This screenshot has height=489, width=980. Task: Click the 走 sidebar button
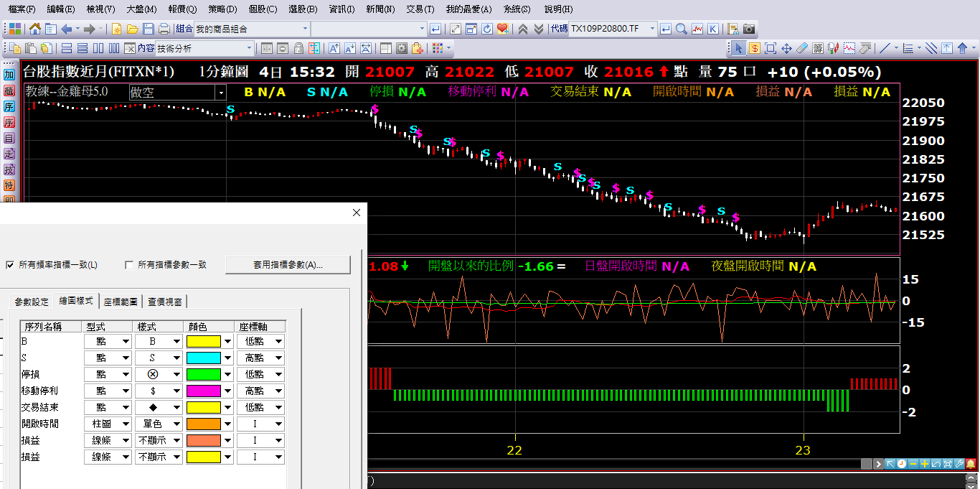[9, 154]
